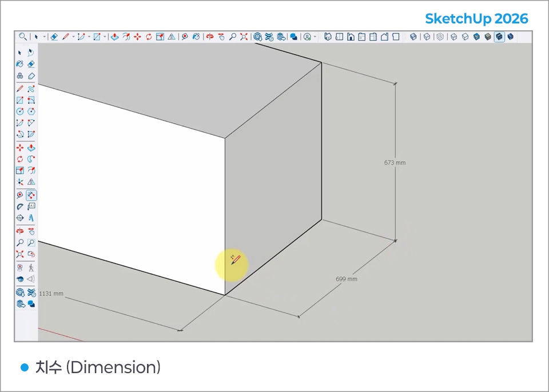Click the Push/Pull tool in the top toolbar

(x=114, y=37)
